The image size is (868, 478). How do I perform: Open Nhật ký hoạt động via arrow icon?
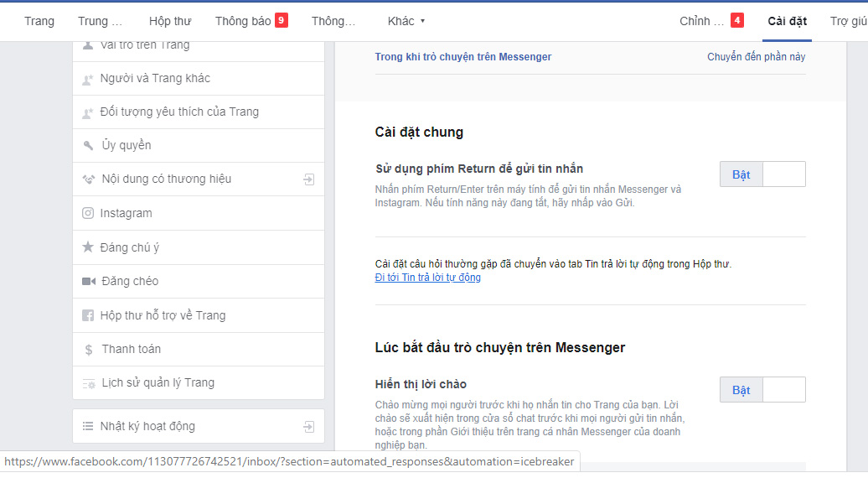[x=309, y=426]
